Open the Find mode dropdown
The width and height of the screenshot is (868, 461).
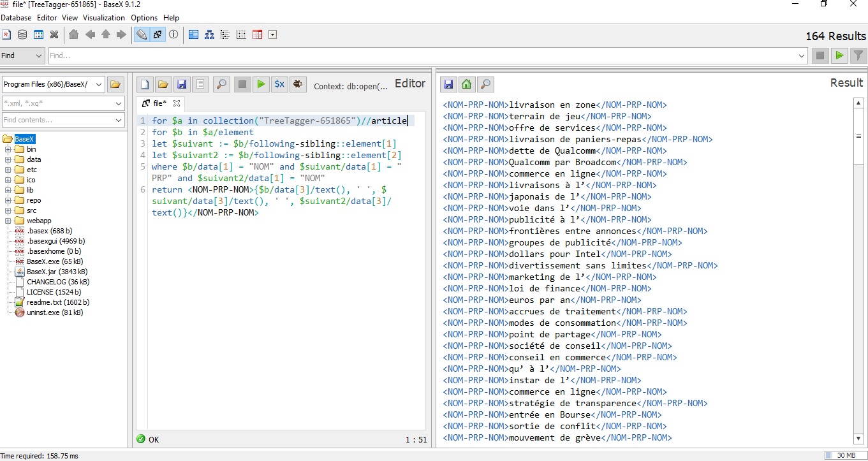22,55
